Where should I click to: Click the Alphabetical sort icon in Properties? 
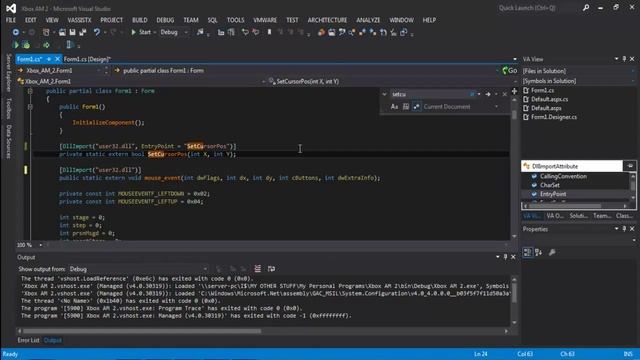(538, 253)
